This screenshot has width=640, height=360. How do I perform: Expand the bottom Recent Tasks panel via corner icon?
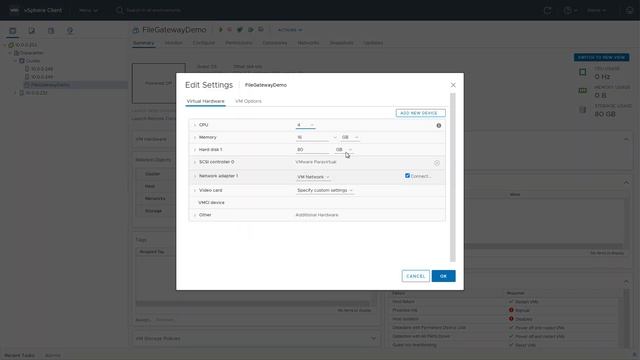click(x=635, y=355)
